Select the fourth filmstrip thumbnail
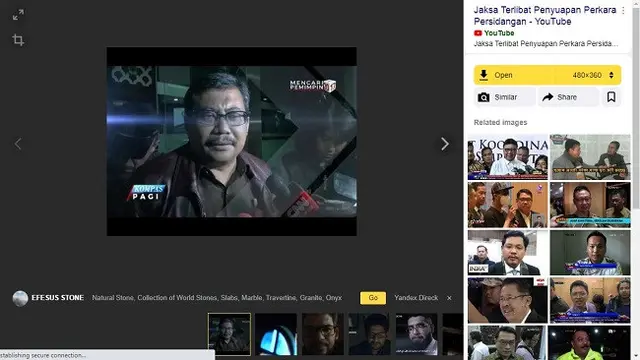The height and width of the screenshot is (360, 640). 369,334
